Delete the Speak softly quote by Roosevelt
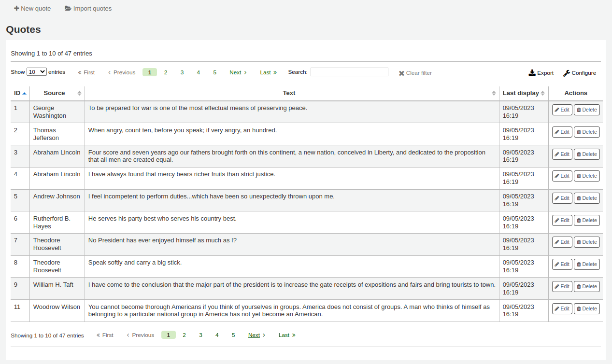The height and width of the screenshot is (364, 612). 586,264
